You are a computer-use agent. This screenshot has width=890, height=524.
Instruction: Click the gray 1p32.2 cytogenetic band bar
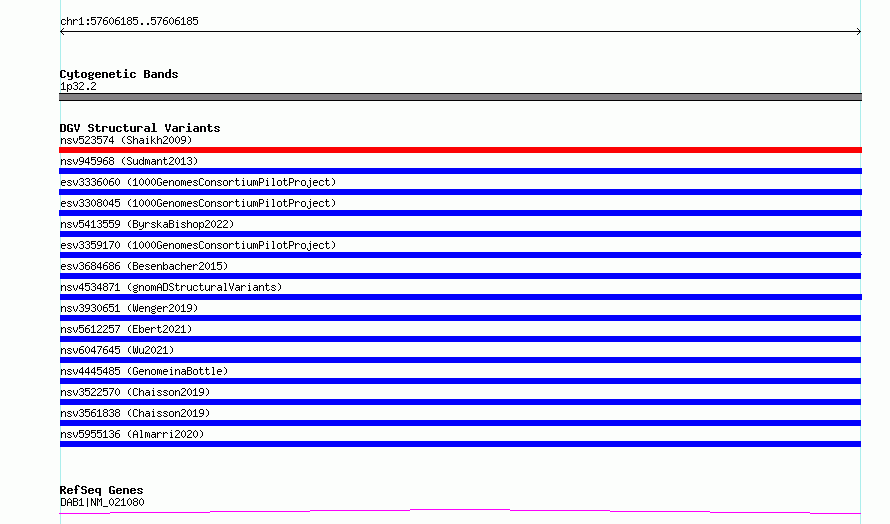coord(460,97)
